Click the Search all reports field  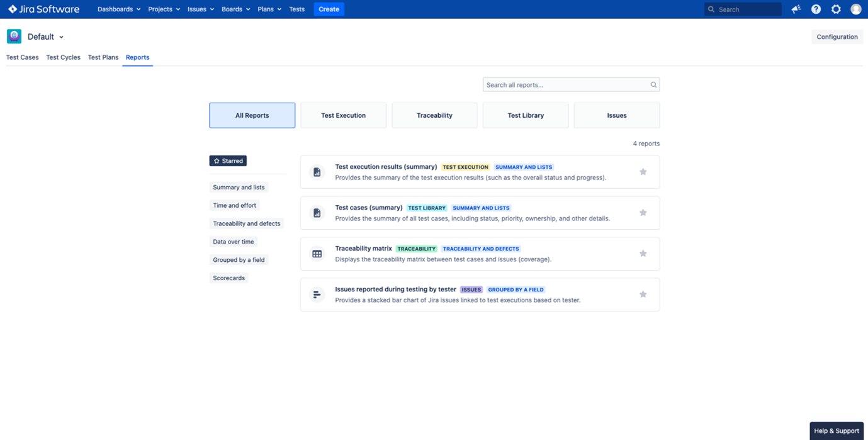point(565,85)
